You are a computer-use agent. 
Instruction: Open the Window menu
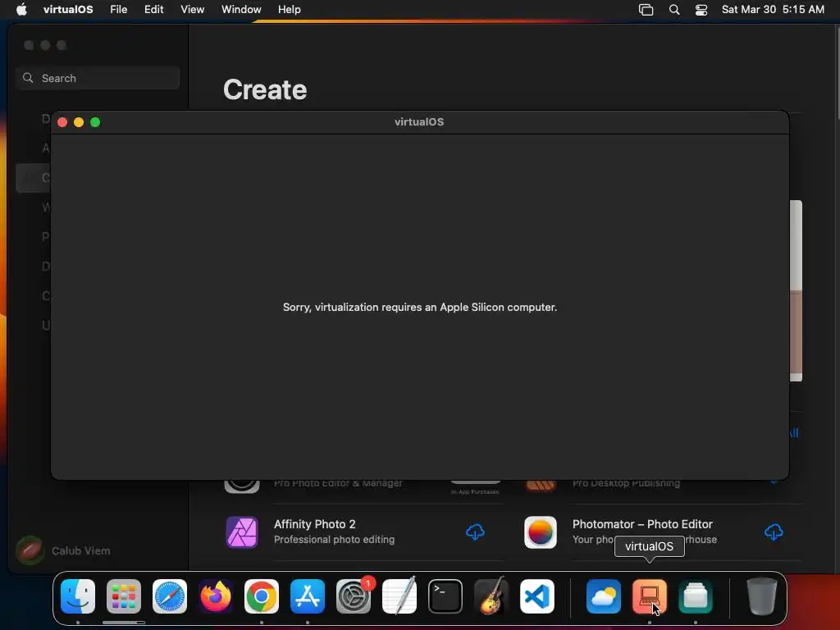click(x=241, y=9)
